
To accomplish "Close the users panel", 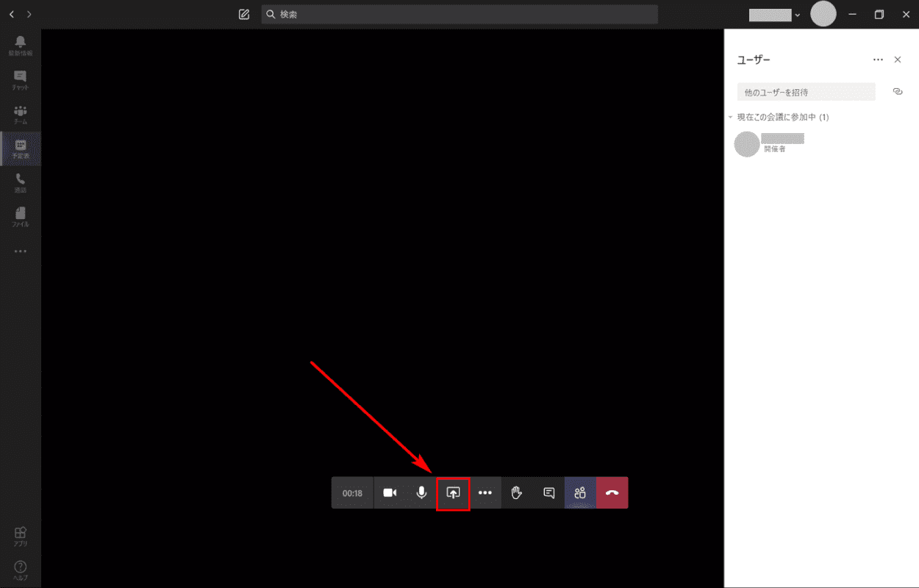I will [x=898, y=60].
